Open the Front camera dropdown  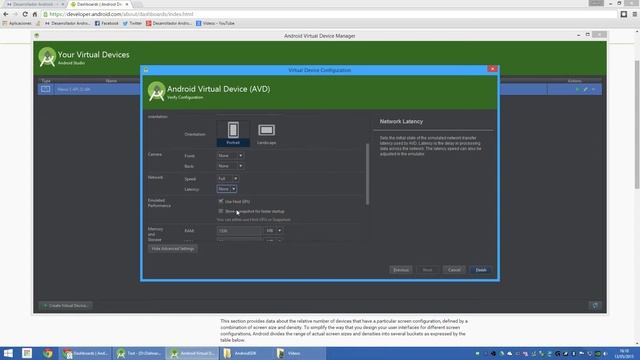230,156
